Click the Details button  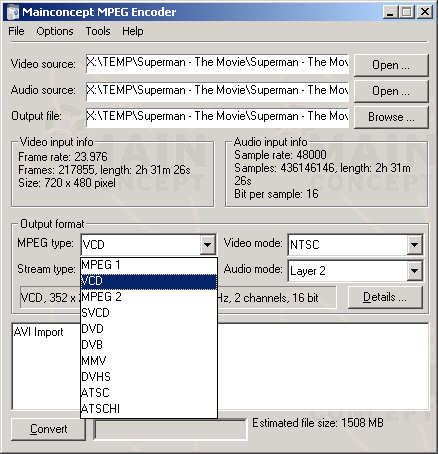pos(385,297)
